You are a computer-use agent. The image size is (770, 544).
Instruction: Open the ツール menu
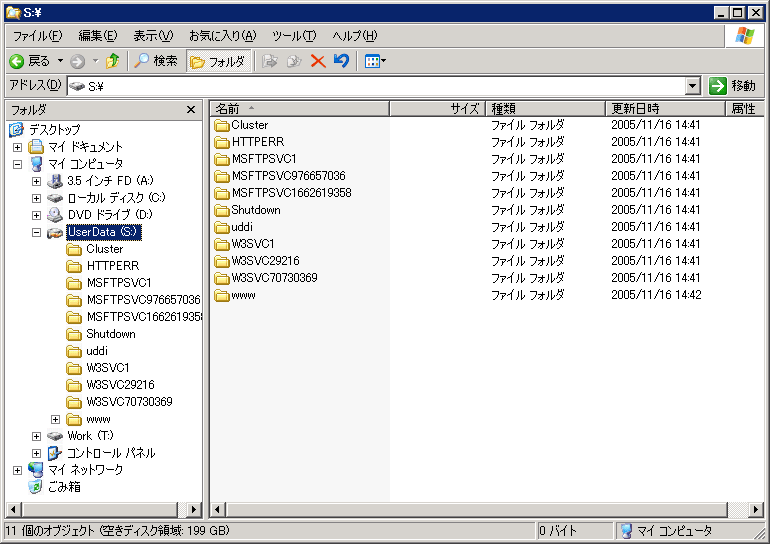tap(294, 36)
